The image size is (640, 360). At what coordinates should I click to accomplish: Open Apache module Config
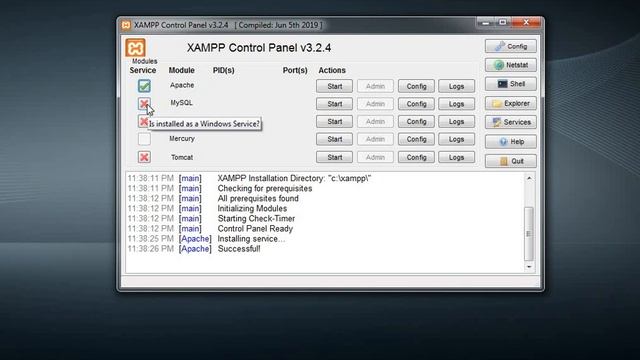416,86
